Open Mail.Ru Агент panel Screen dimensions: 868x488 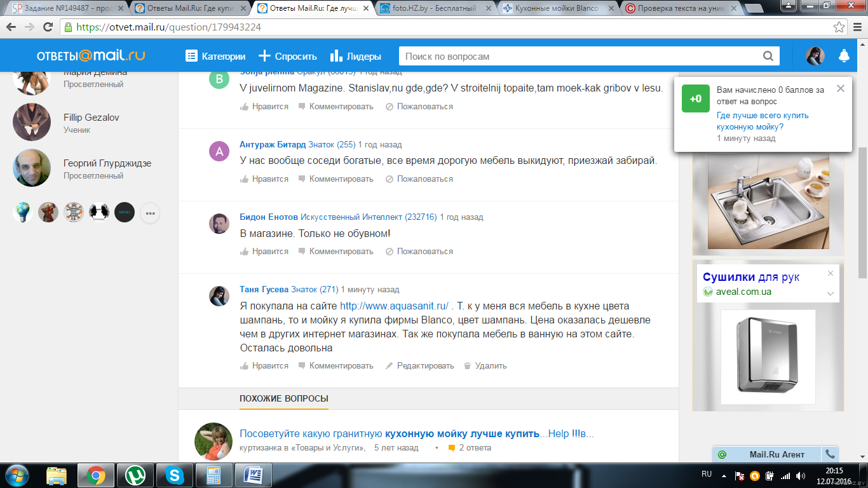point(767,454)
